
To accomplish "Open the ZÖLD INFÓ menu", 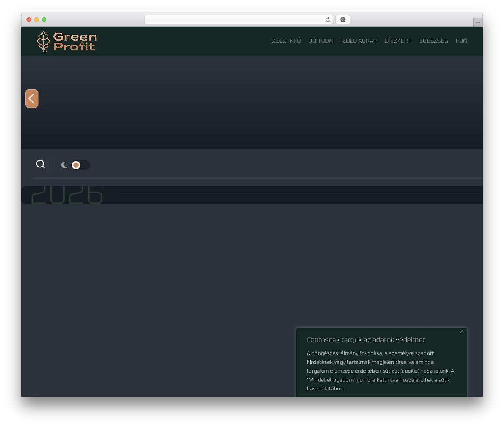I will coord(287,41).
